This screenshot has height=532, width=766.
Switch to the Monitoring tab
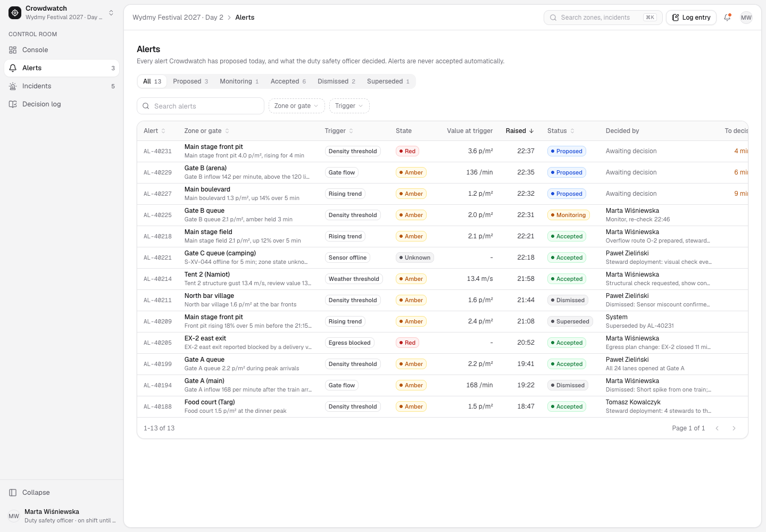(239, 81)
